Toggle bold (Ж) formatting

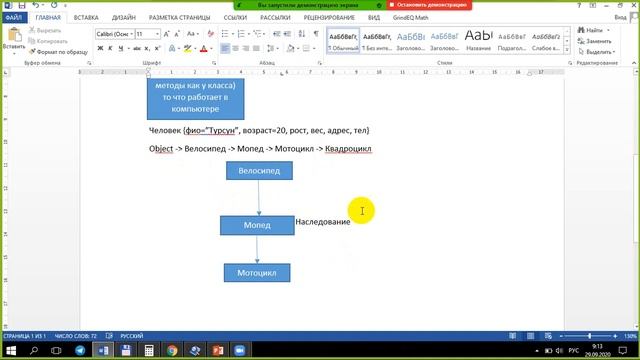100,49
